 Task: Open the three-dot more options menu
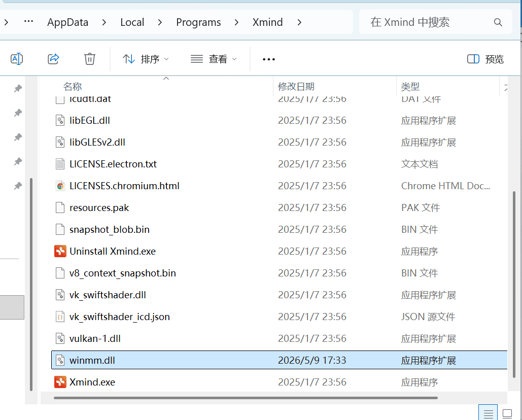point(269,59)
